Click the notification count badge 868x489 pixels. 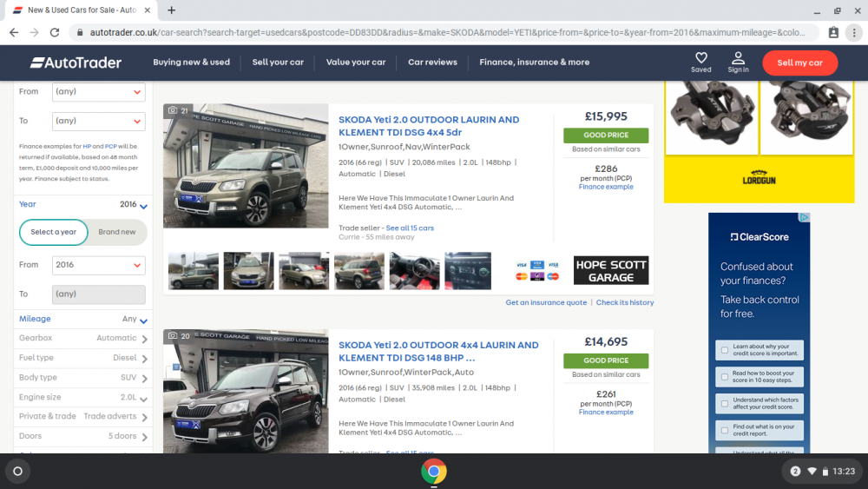[x=795, y=472]
